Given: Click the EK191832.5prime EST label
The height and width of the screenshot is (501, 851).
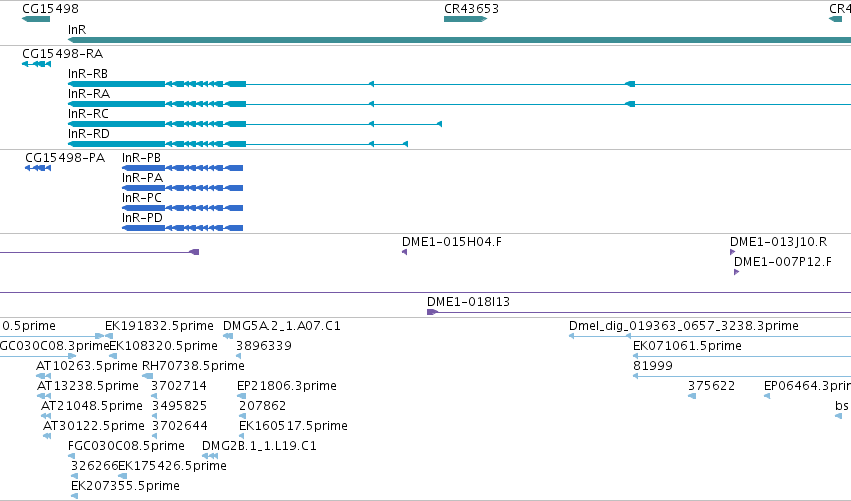Looking at the screenshot, I should [159, 326].
